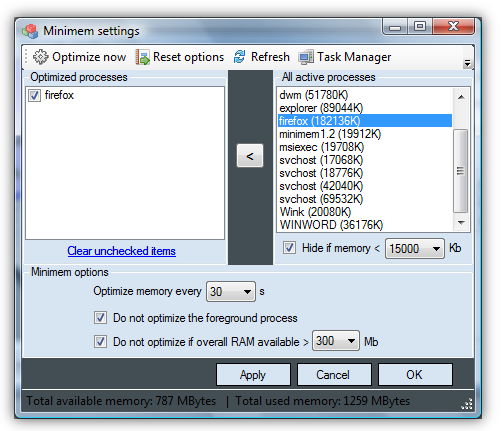501x431 pixels.
Task: Uncheck the firefox optimized process
Action: coord(34,95)
